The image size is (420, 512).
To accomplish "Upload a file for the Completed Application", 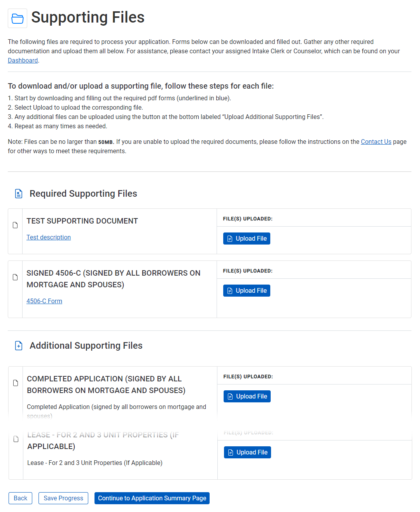I will click(247, 396).
